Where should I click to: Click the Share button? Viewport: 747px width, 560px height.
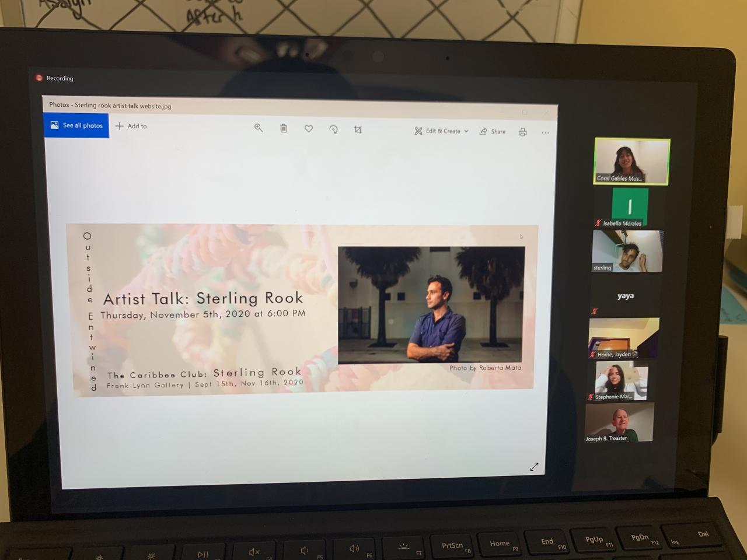pyautogui.click(x=493, y=132)
